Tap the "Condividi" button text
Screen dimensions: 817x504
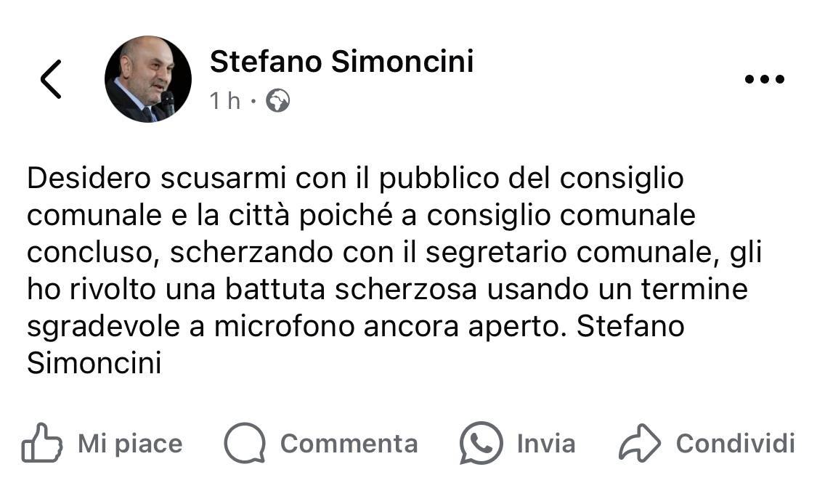pos(735,443)
